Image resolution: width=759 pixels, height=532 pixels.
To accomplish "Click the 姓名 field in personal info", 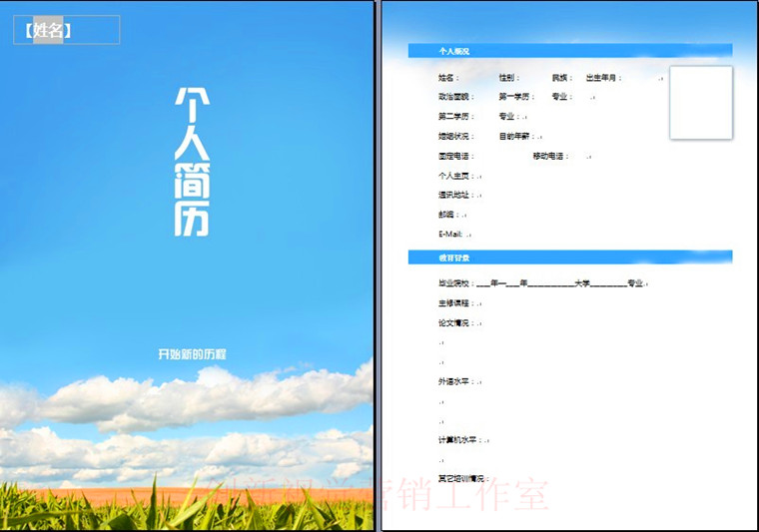I will [x=447, y=78].
